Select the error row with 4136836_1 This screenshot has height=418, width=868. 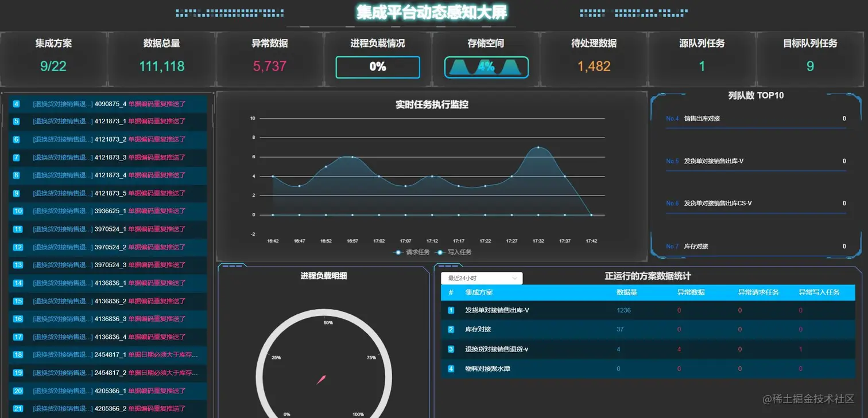pos(108,283)
